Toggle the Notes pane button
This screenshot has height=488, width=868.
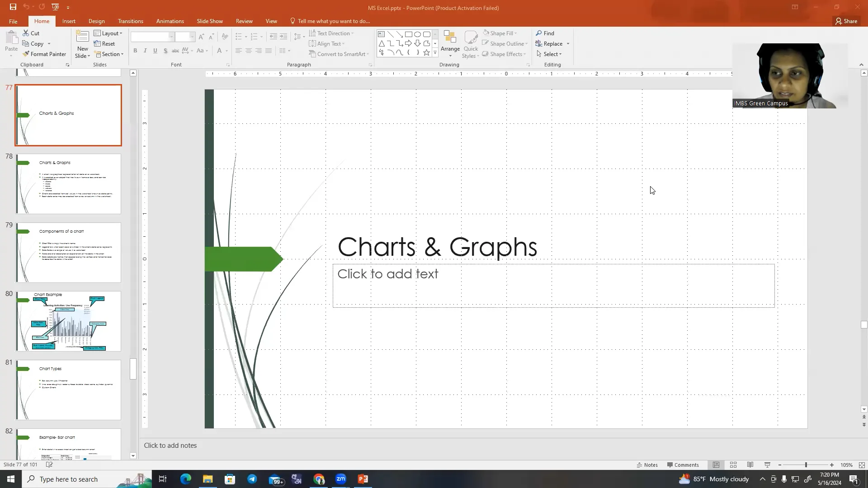647,465
